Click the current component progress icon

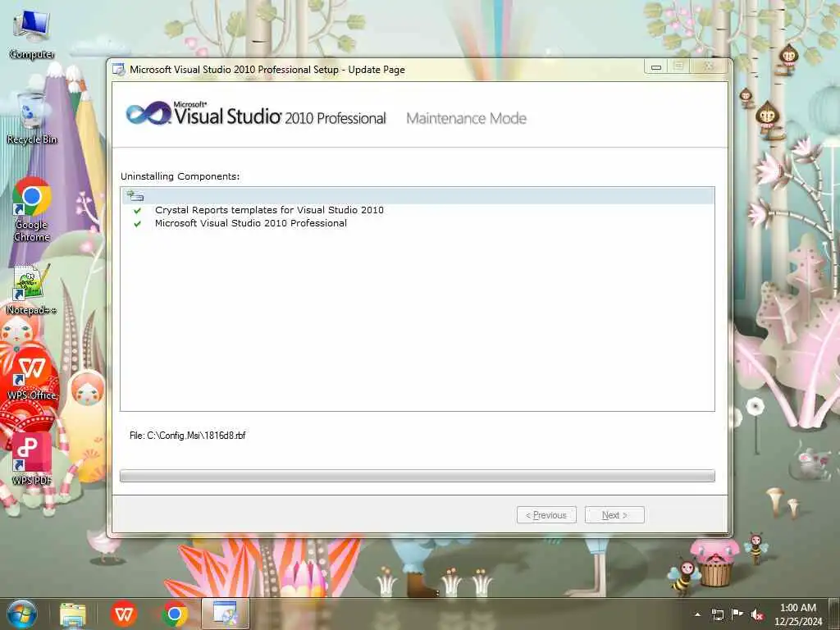[135, 195]
